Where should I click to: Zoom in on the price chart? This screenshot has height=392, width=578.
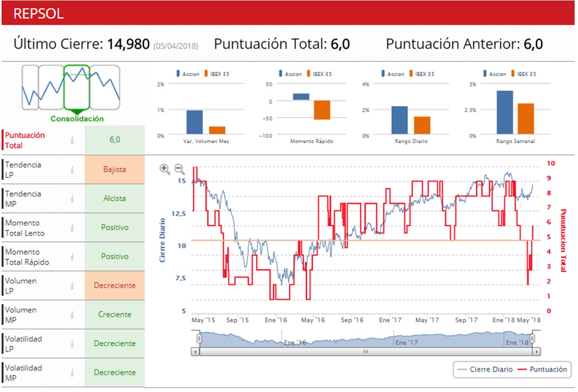pos(165,169)
